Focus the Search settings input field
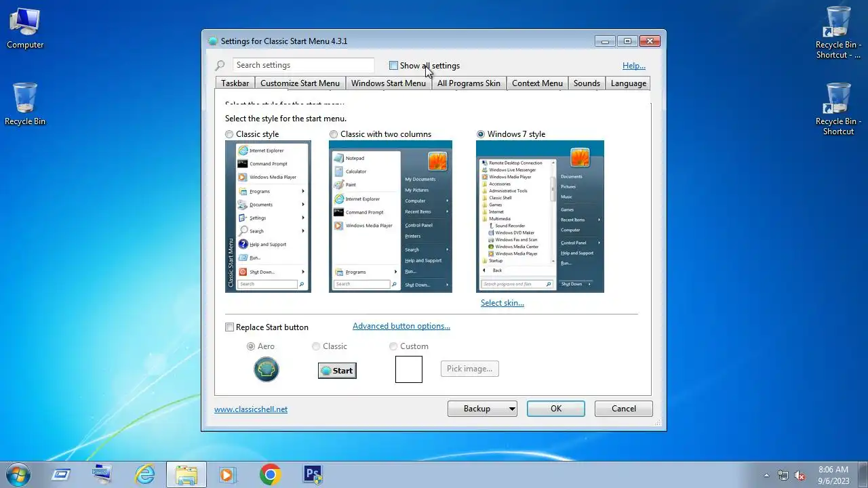Viewport: 868px width, 488px height. click(x=303, y=65)
